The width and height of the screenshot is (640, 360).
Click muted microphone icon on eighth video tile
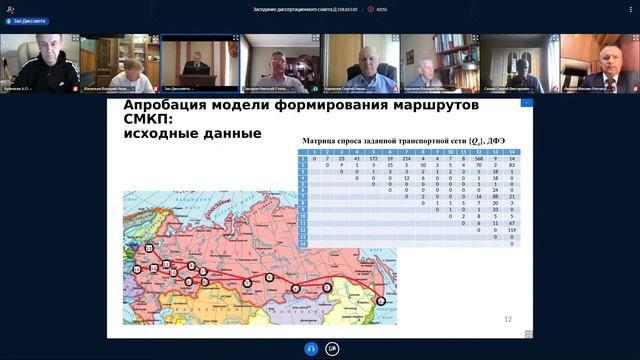click(x=635, y=89)
